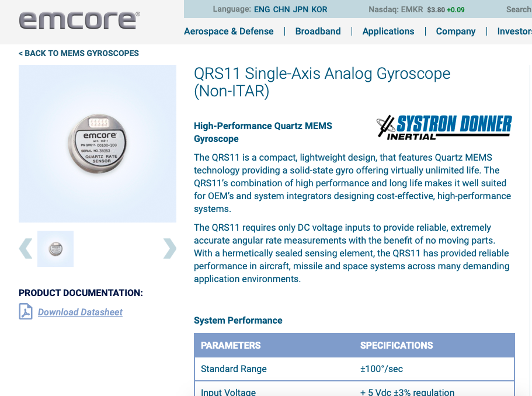The width and height of the screenshot is (532, 396).
Task: Switch language to KOR
Action: 319,9
